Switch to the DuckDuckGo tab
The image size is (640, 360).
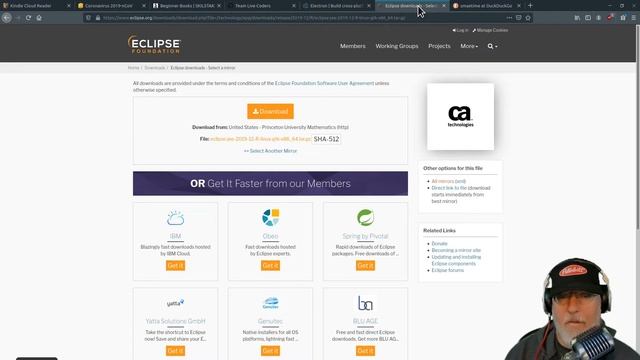(485, 6)
